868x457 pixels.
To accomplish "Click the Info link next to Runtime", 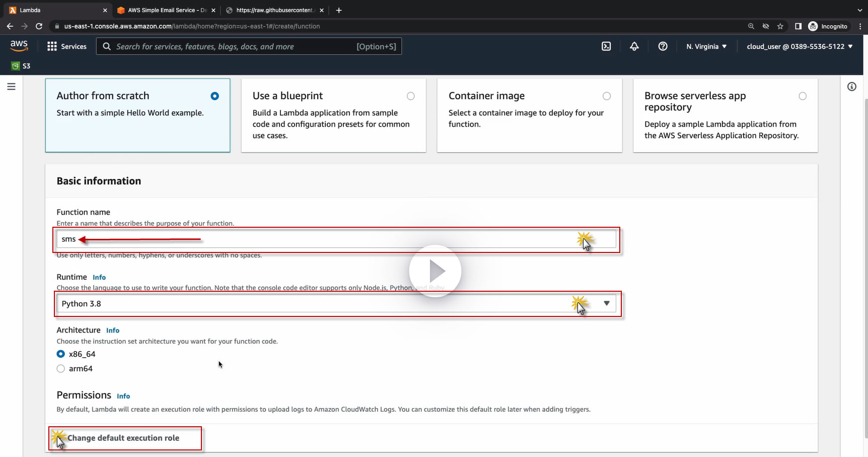I will (99, 277).
